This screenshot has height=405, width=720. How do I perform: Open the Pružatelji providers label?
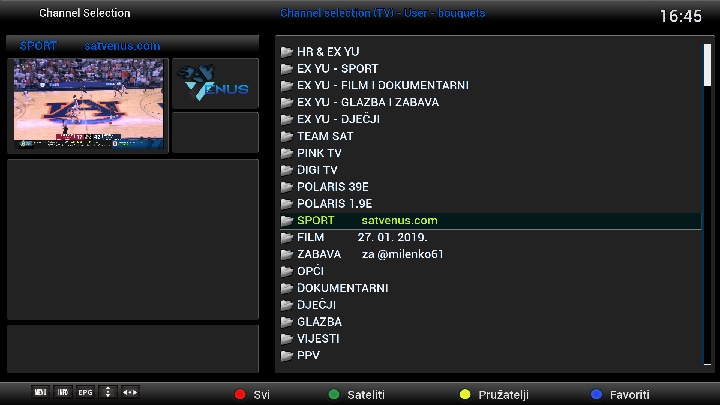coord(504,395)
